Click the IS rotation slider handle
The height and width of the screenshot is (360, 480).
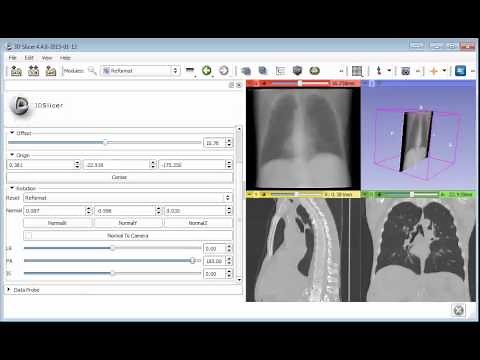pyautogui.click(x=113, y=273)
